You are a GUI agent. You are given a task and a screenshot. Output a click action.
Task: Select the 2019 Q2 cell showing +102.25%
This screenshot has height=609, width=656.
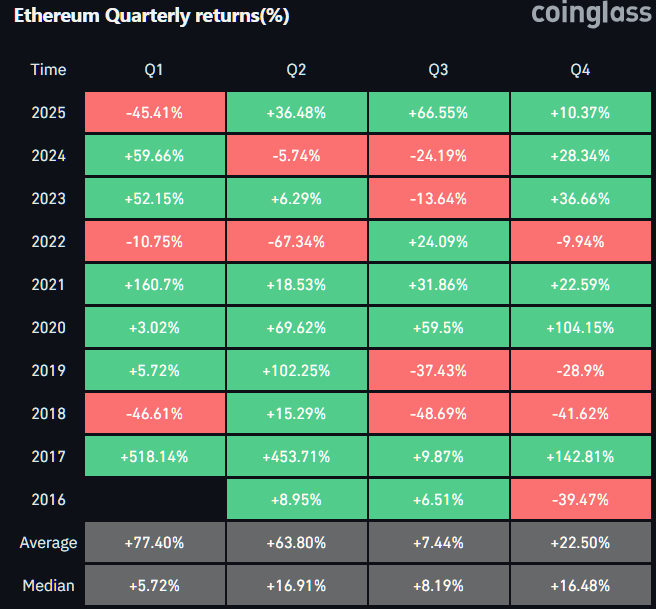296,370
